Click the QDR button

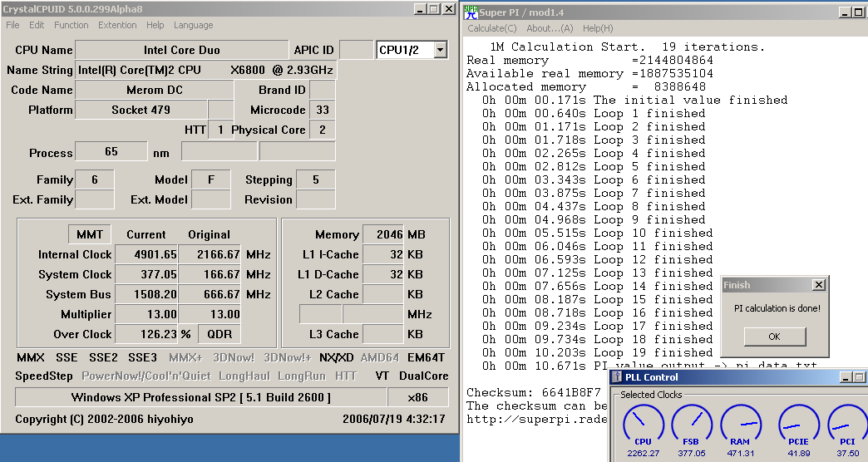coord(219,334)
